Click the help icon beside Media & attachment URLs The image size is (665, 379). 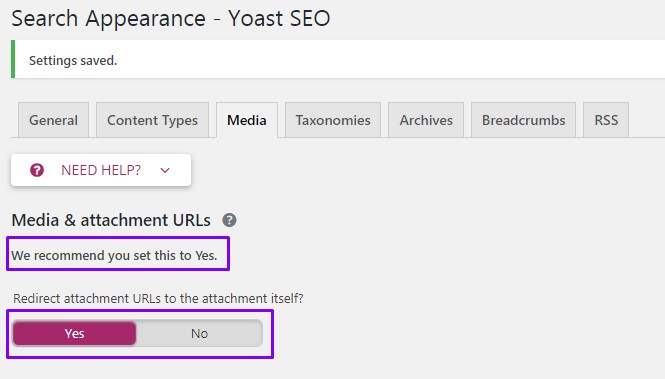[229, 220]
